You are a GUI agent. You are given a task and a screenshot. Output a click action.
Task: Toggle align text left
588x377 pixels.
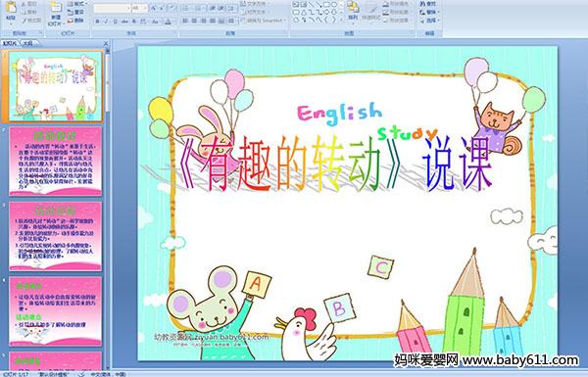coord(185,22)
